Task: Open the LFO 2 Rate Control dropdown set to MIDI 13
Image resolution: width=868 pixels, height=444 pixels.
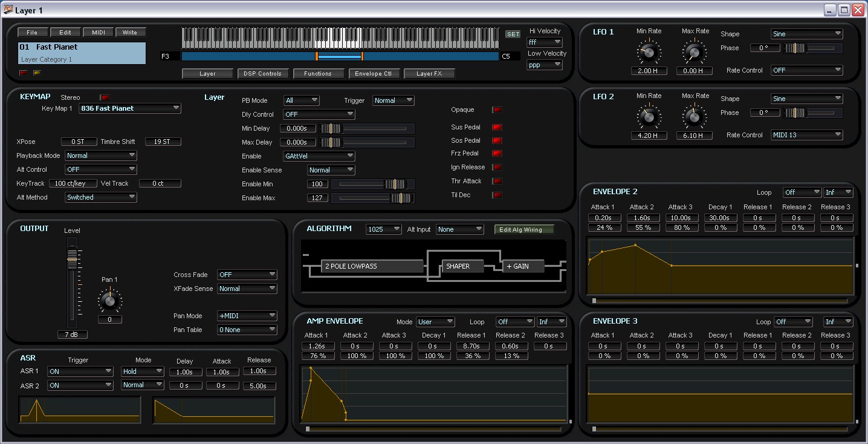Action: (806, 134)
